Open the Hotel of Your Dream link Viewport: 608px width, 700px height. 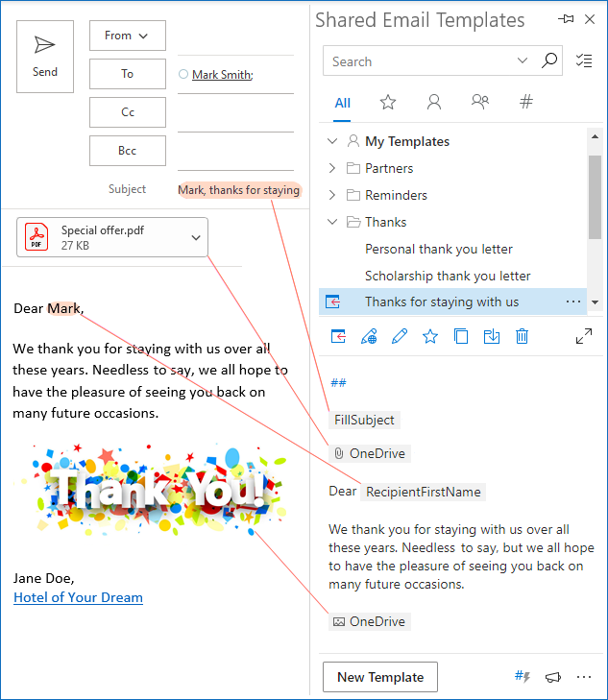point(78,597)
